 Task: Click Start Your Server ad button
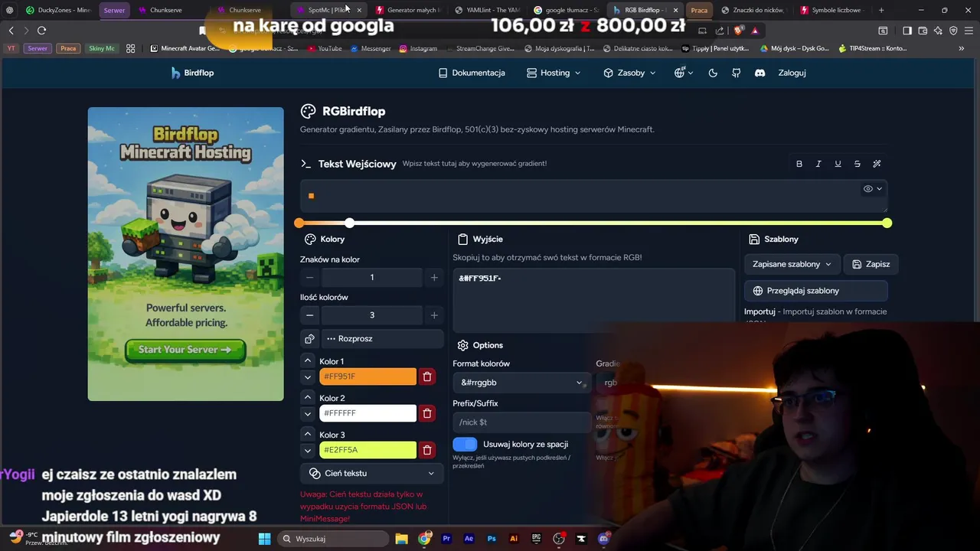(185, 350)
